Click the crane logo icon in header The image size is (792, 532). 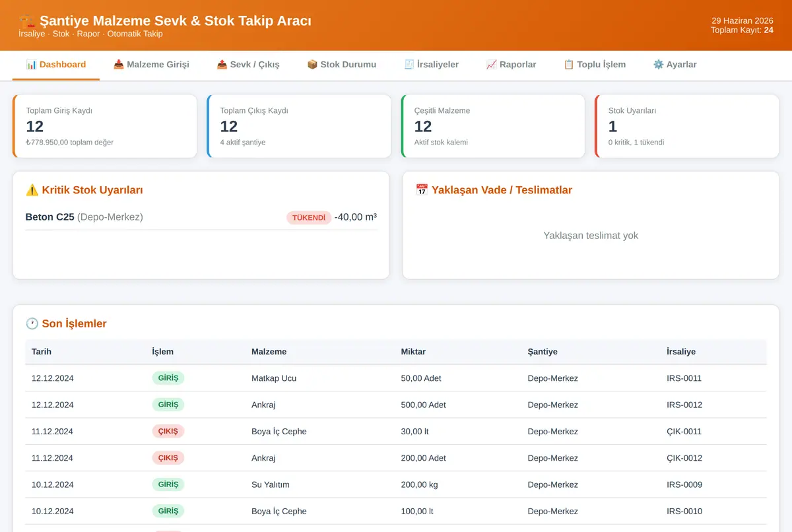pyautogui.click(x=27, y=21)
